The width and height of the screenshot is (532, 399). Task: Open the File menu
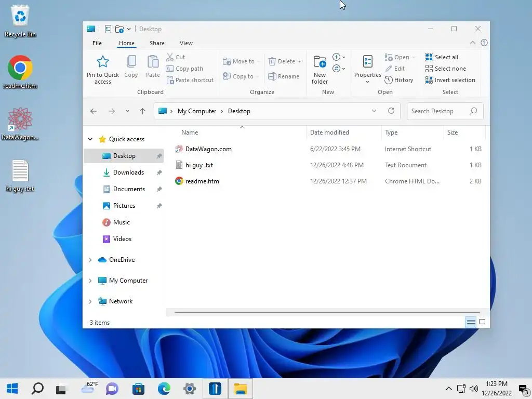(97, 43)
